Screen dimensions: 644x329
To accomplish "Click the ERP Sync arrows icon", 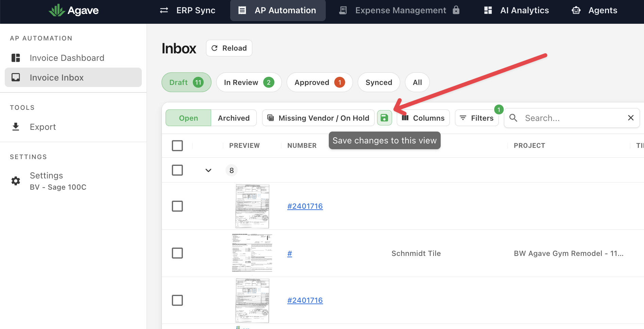I will pos(164,11).
